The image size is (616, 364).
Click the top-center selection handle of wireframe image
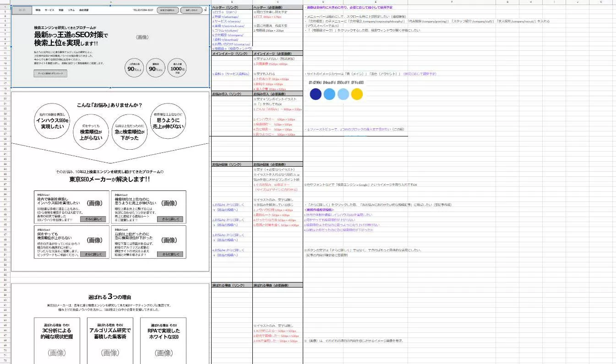[x=110, y=5]
